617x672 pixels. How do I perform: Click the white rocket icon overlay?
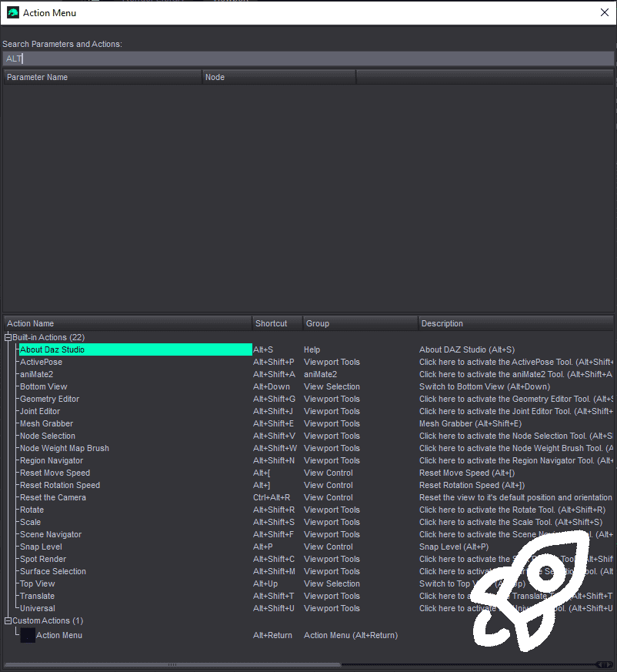[532, 591]
